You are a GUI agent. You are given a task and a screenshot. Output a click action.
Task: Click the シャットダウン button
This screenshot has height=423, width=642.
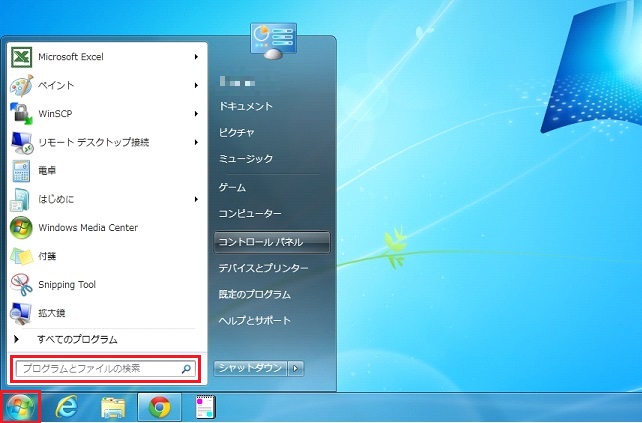(250, 369)
